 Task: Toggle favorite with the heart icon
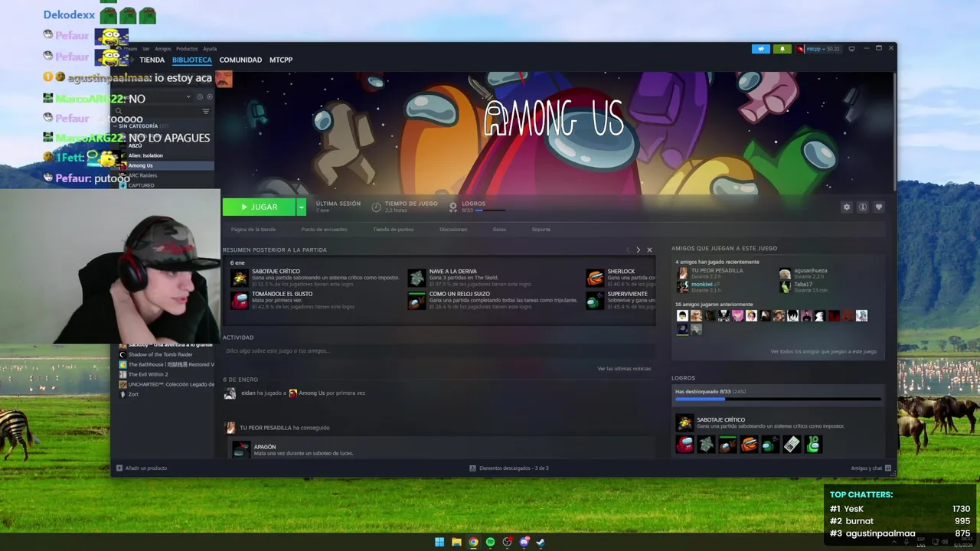click(x=878, y=207)
